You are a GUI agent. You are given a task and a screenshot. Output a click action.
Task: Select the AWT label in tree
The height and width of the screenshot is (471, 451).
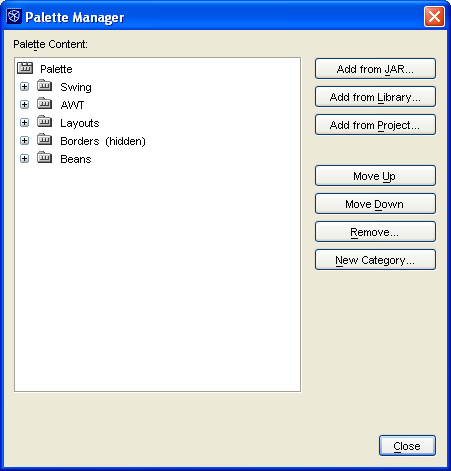(72, 105)
